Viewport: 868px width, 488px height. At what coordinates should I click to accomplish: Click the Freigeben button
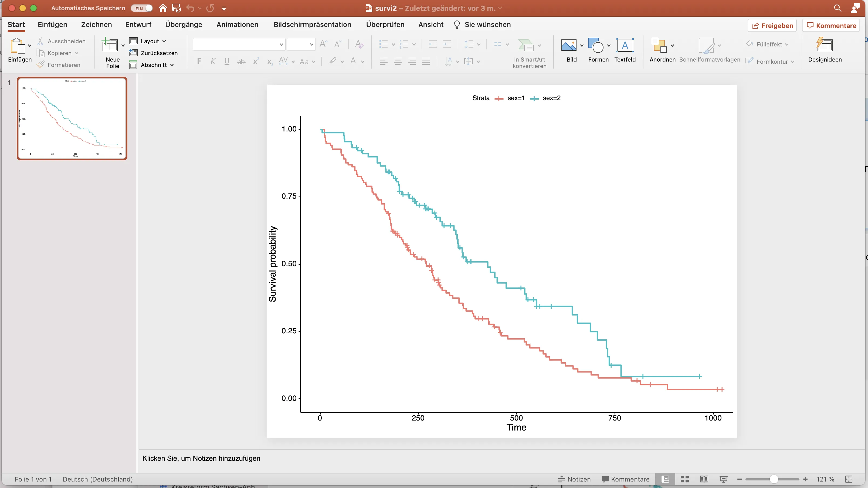[772, 26]
